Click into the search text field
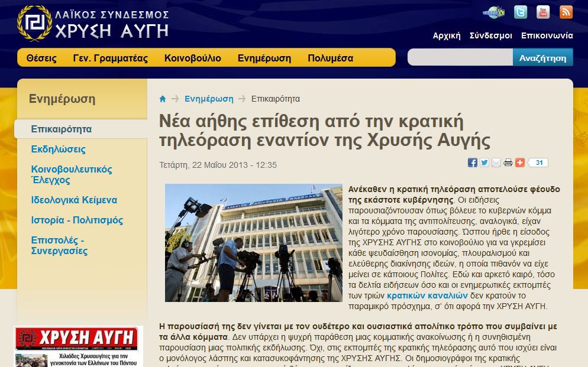Viewport: 588px width, 367px height. pos(460,58)
